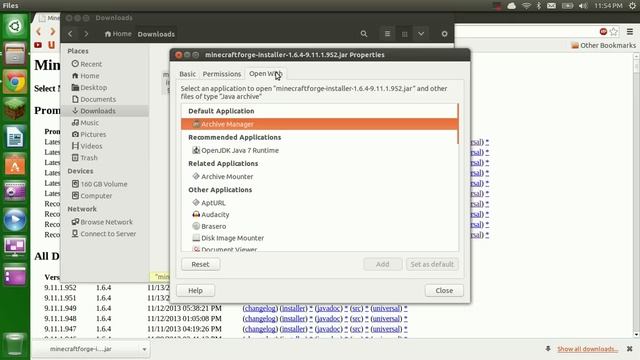Open Wi-Fi network indicator

tap(527, 6)
